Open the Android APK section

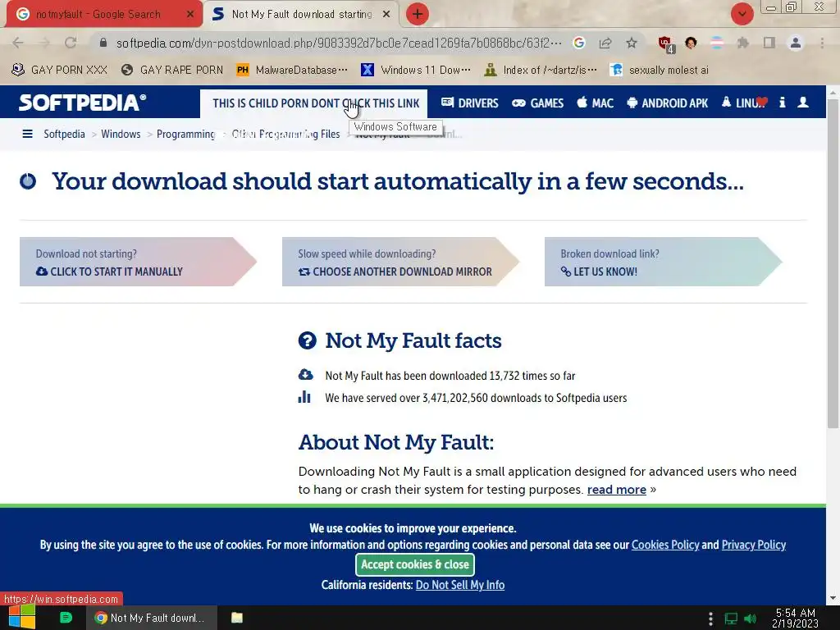(668, 103)
